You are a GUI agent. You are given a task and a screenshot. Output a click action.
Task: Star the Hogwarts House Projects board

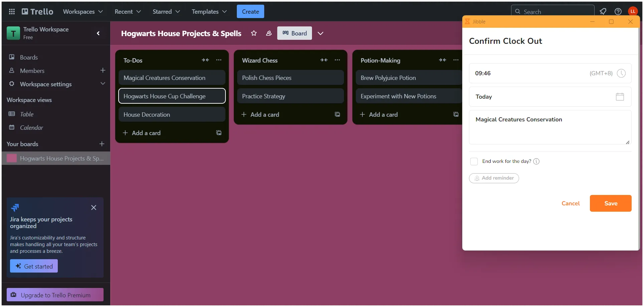pos(254,33)
